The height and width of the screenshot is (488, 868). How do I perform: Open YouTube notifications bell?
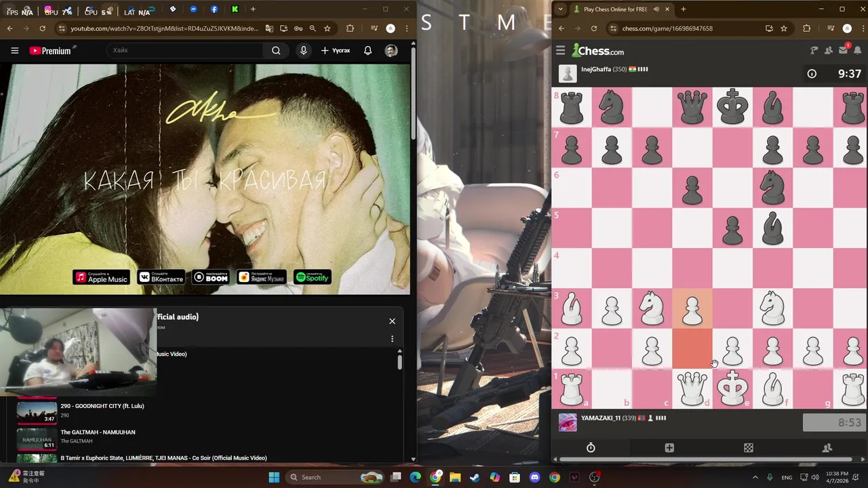[x=368, y=50]
